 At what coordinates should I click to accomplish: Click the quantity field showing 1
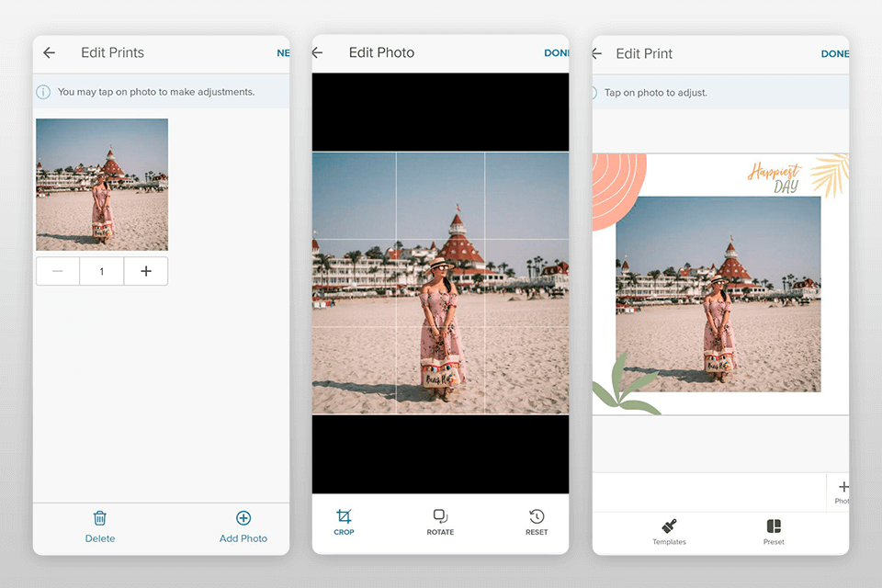tap(102, 271)
